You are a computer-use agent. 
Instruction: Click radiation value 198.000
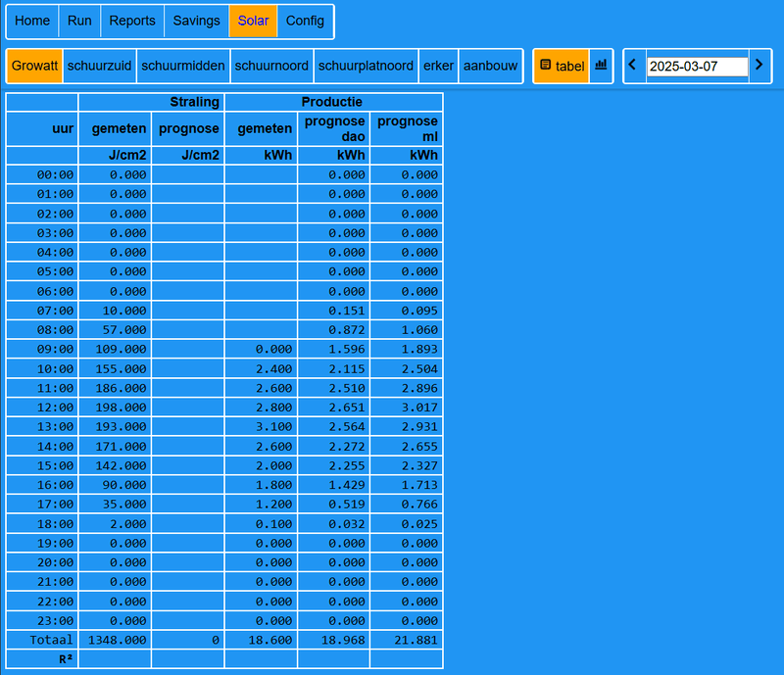[115, 408]
